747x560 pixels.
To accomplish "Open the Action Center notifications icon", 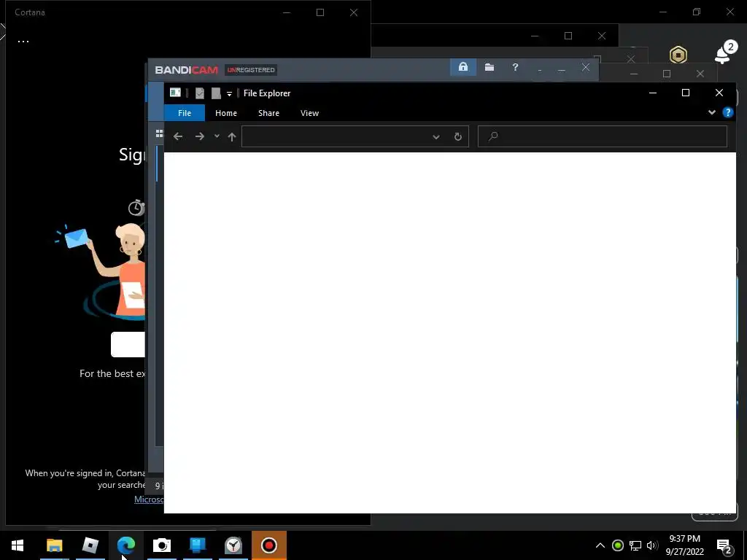I will [724, 545].
